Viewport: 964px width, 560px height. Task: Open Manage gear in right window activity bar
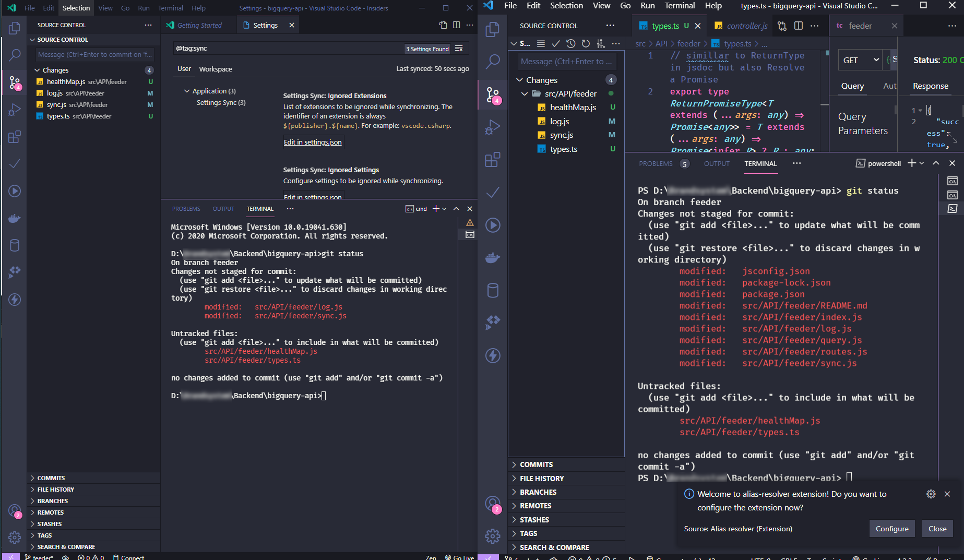coord(493,536)
